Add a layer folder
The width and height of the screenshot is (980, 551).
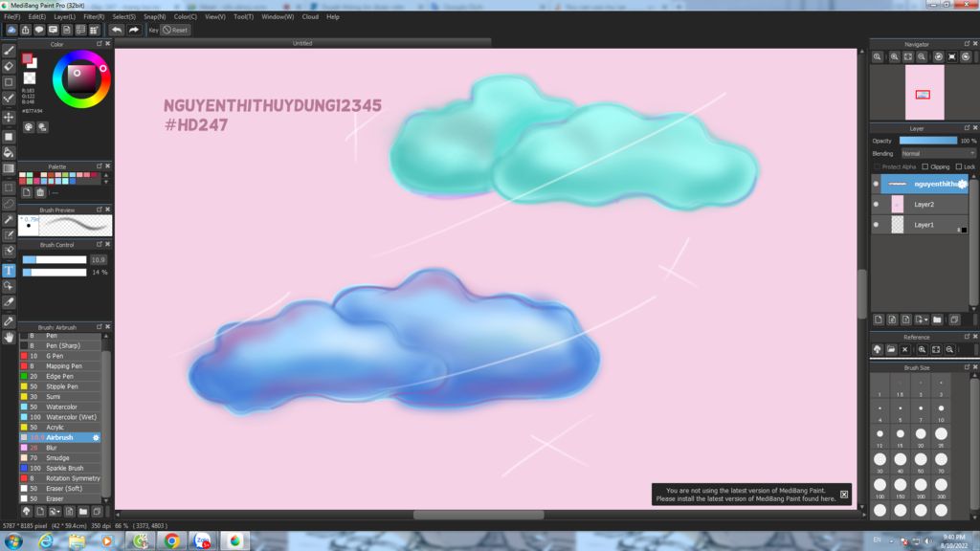[x=937, y=320]
